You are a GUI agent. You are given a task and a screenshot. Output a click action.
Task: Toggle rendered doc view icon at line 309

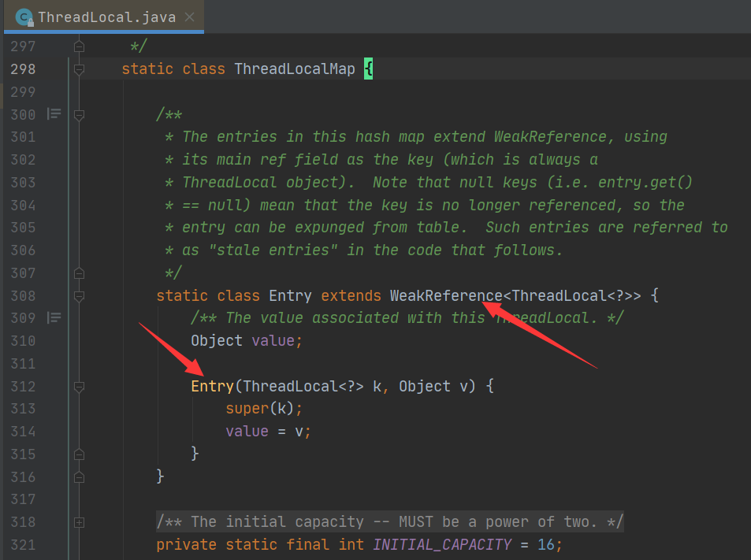pyautogui.click(x=54, y=318)
